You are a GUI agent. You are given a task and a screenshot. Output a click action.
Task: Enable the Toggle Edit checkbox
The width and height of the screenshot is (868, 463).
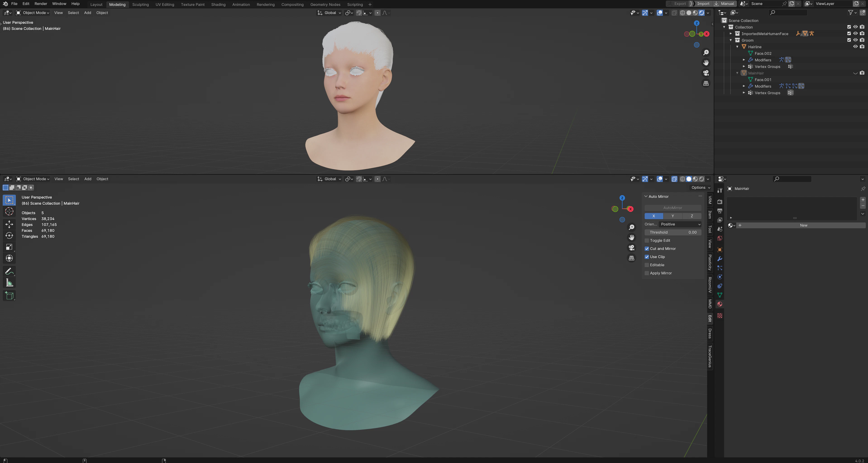[647, 240]
